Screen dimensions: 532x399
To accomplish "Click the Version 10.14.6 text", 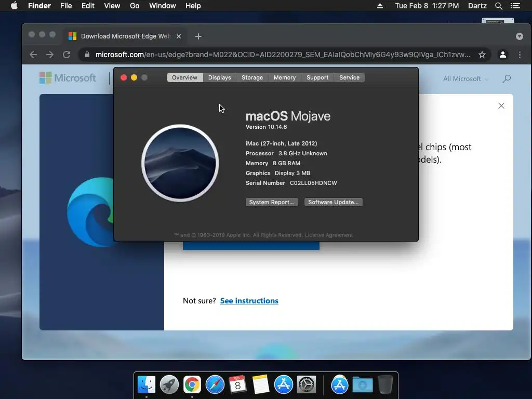I will [267, 127].
